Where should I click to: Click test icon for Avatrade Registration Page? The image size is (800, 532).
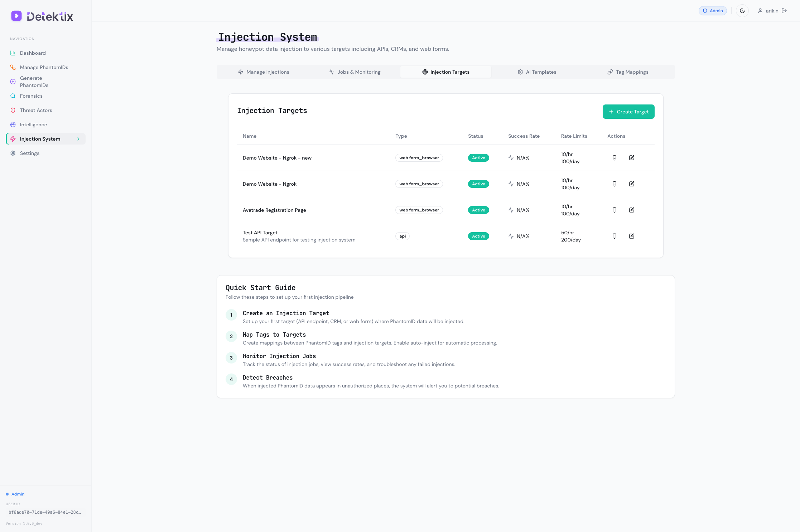(615, 210)
